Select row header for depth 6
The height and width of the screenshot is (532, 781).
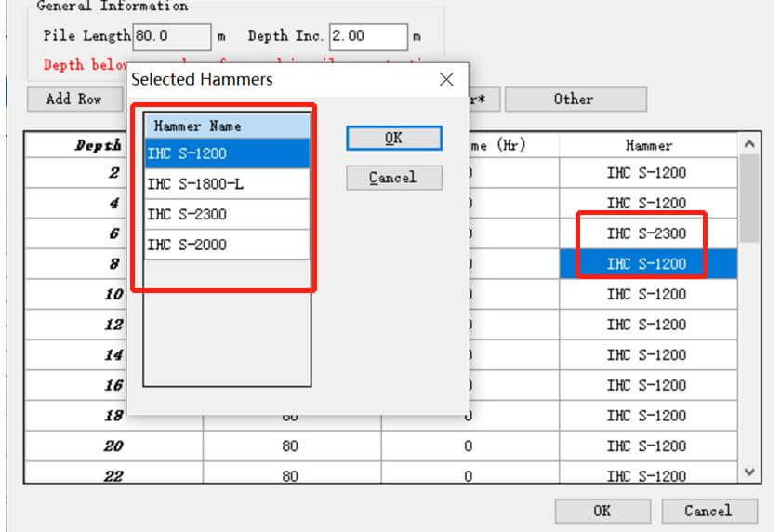(x=75, y=233)
